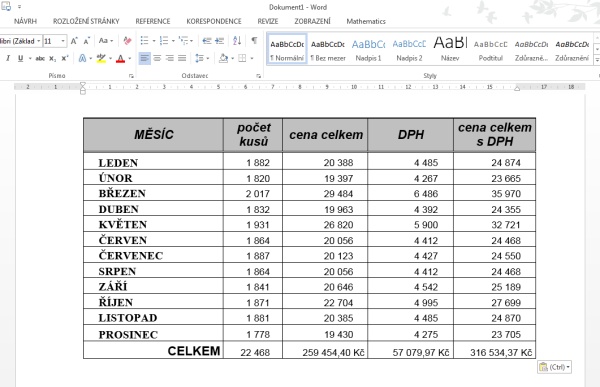Image resolution: width=600 pixels, height=387 pixels.
Task: Open the font size dropdown
Action: 63,41
